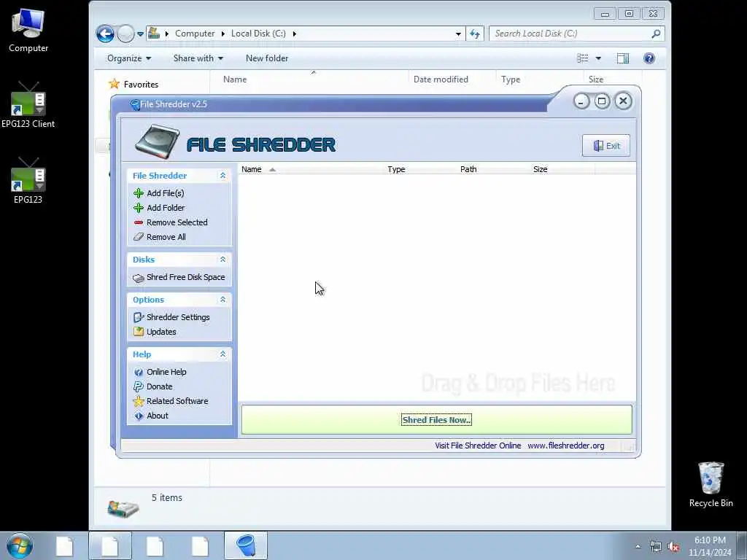Click Local Disk (C:) breadcrumb
Image resolution: width=747 pixels, height=560 pixels.
tap(258, 34)
